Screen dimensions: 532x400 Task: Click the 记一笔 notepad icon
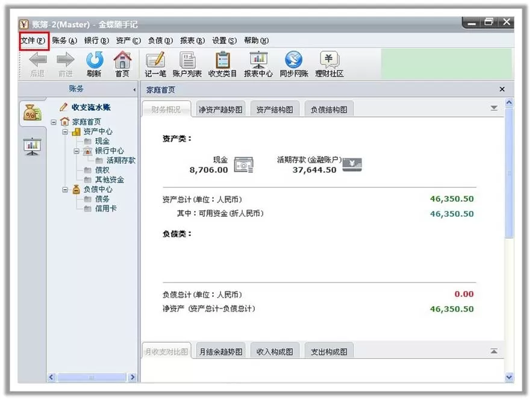coord(155,60)
